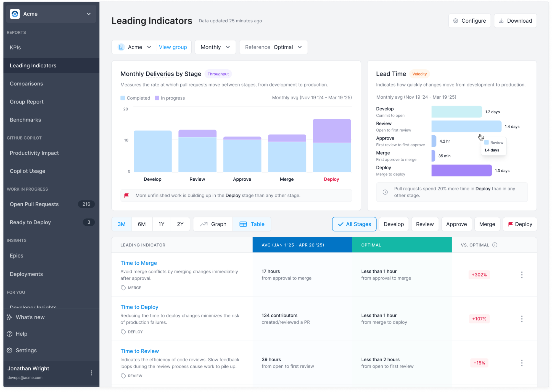The width and height of the screenshot is (552, 392).
Task: Open the kebab menu on the Time to Merge row
Action: [x=522, y=275]
